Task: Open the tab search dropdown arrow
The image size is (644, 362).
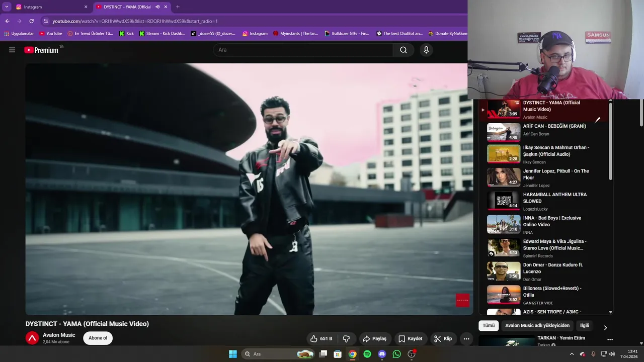Action: [7, 7]
